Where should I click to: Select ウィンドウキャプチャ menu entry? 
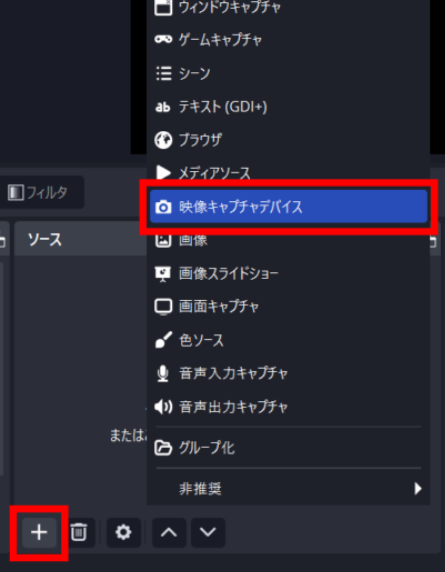(289, 7)
